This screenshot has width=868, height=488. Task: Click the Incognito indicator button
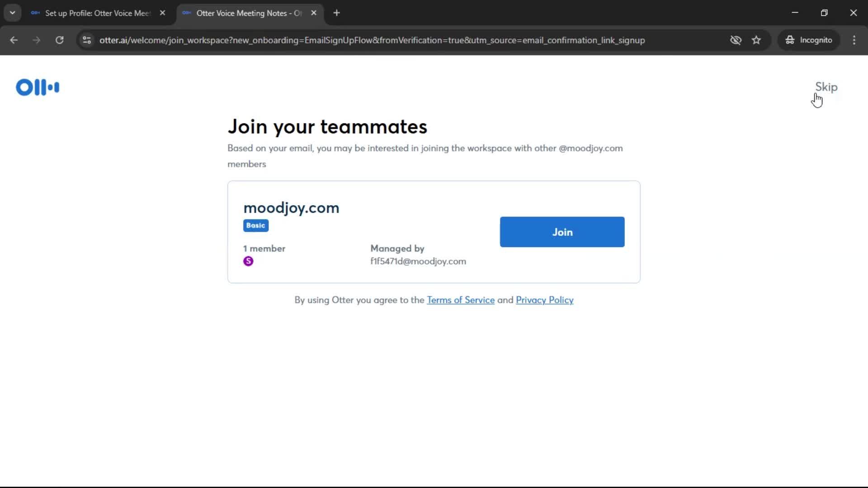click(809, 40)
